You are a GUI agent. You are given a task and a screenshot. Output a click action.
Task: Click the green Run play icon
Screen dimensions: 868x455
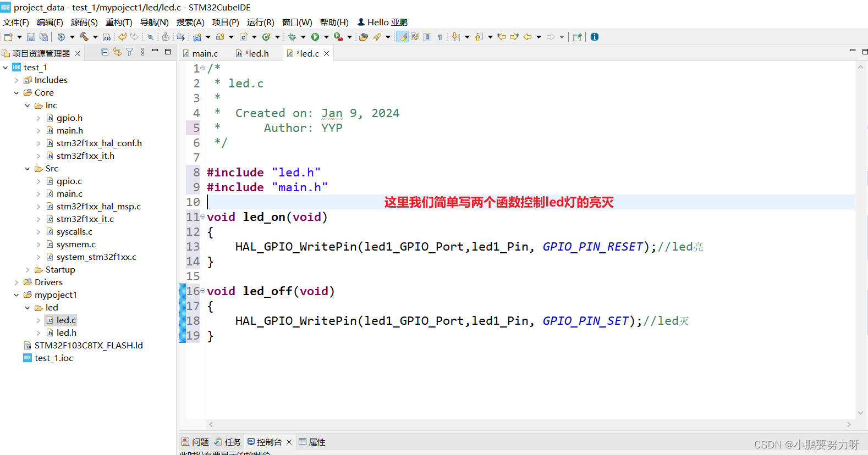[315, 37]
